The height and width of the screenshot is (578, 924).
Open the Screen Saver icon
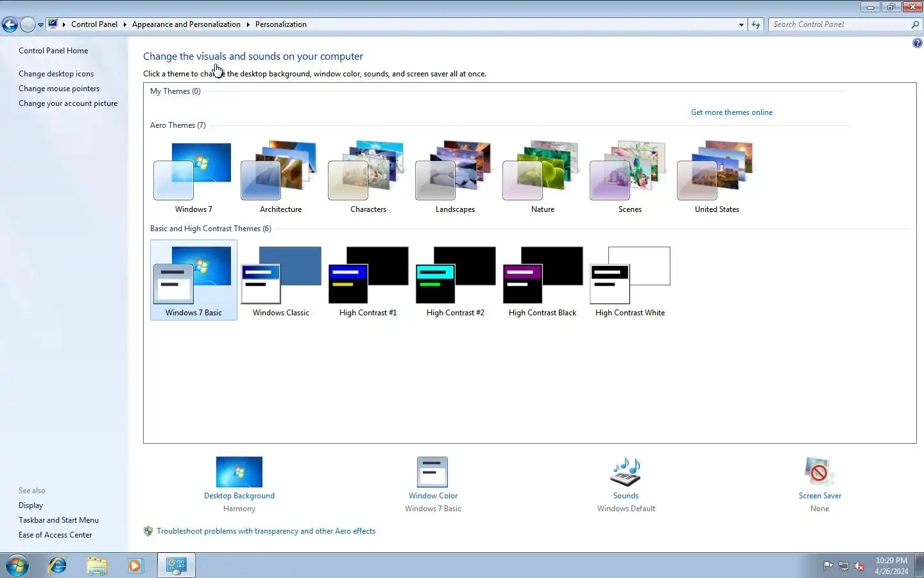[x=819, y=472]
